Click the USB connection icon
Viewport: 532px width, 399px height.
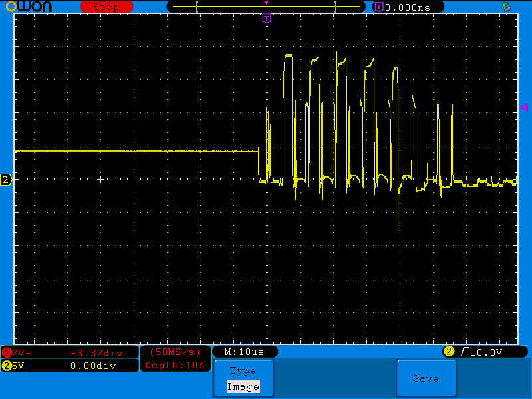507,6
